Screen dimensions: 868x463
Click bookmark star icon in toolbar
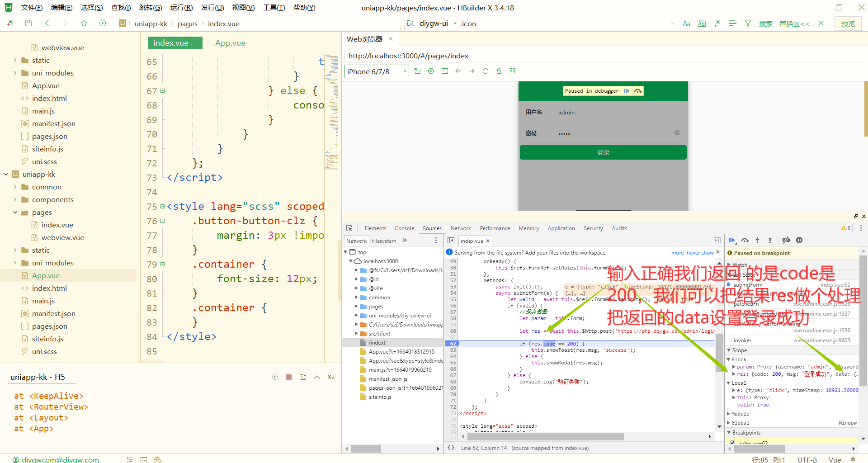tap(84, 23)
